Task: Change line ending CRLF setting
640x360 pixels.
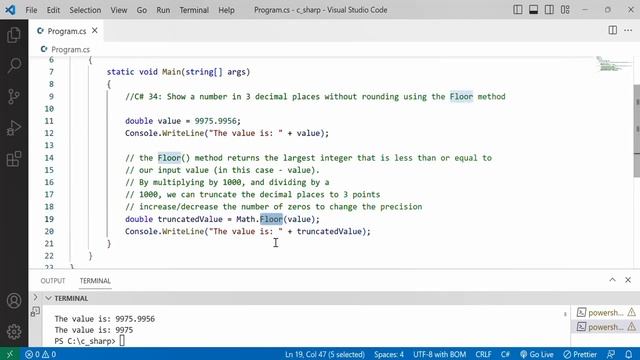Action: coord(483,354)
